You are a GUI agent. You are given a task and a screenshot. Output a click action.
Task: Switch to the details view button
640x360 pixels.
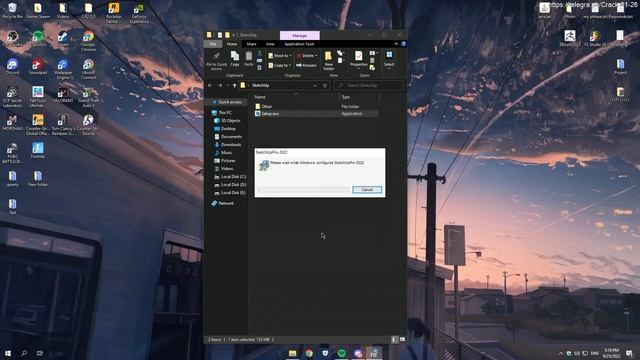tap(394, 340)
